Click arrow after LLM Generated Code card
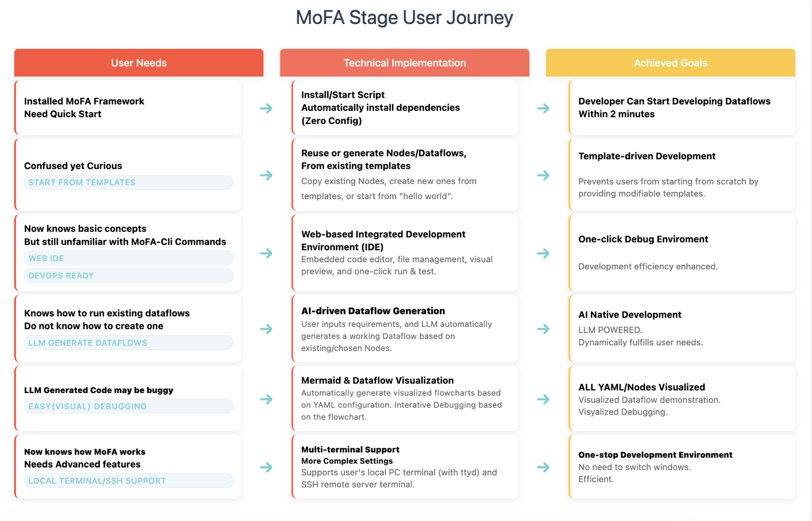The image size is (812, 521). (266, 399)
